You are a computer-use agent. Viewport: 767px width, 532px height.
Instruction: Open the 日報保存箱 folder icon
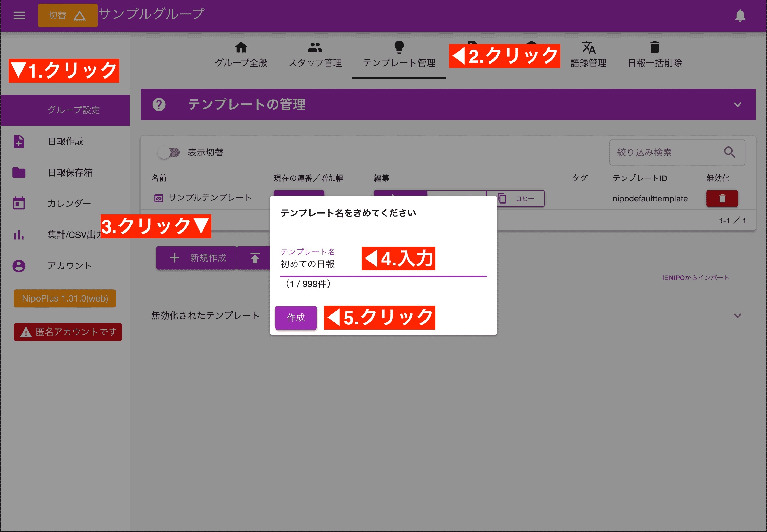[x=19, y=172]
